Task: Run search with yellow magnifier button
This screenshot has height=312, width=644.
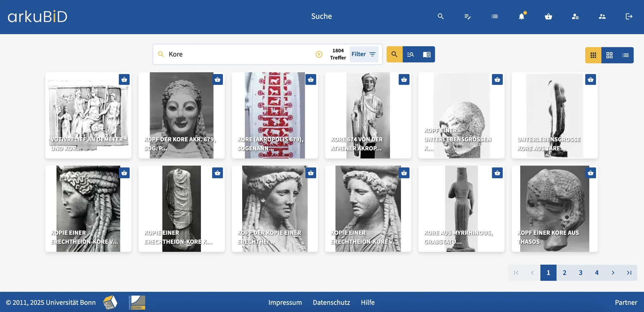Action: tap(394, 54)
